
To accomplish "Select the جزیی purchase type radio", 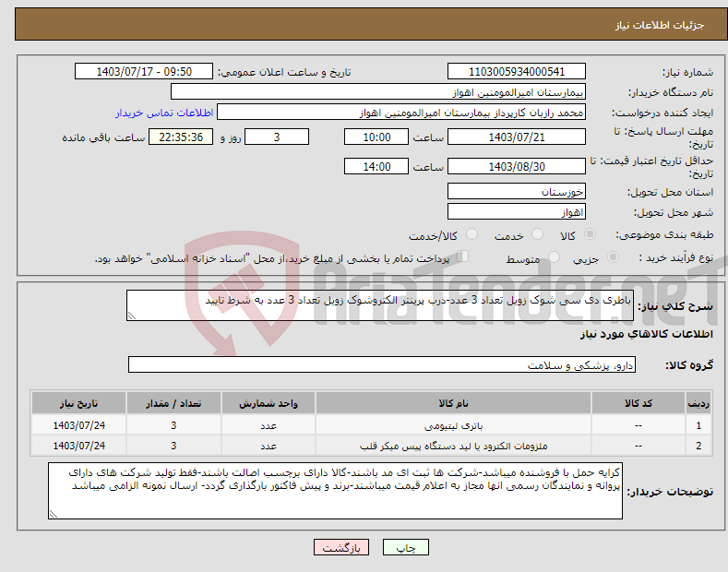I will (x=613, y=257).
